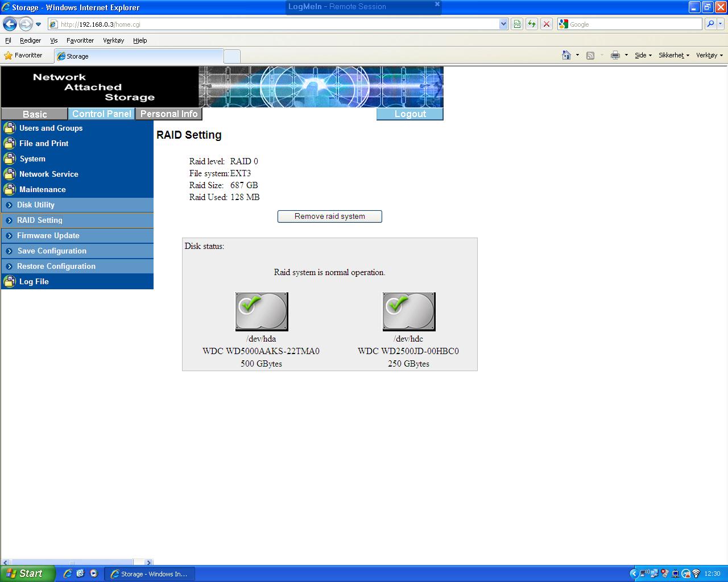Open a new browser tab
Image resolution: width=728 pixels, height=582 pixels.
click(x=232, y=56)
